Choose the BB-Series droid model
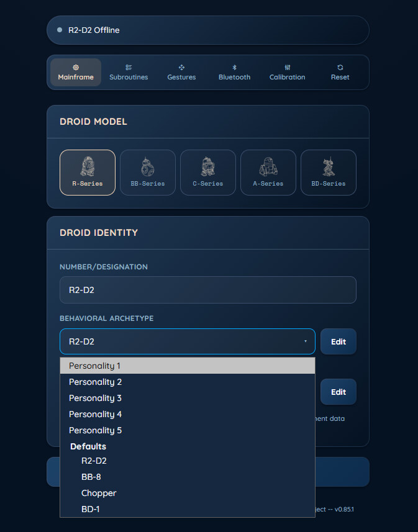Screen dimensions: 418x532 click(148, 173)
